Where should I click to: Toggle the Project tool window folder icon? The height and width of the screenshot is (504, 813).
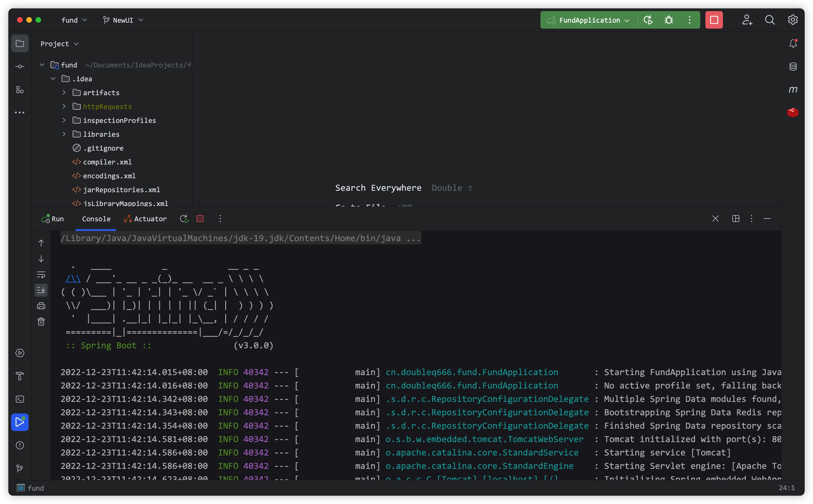point(20,43)
